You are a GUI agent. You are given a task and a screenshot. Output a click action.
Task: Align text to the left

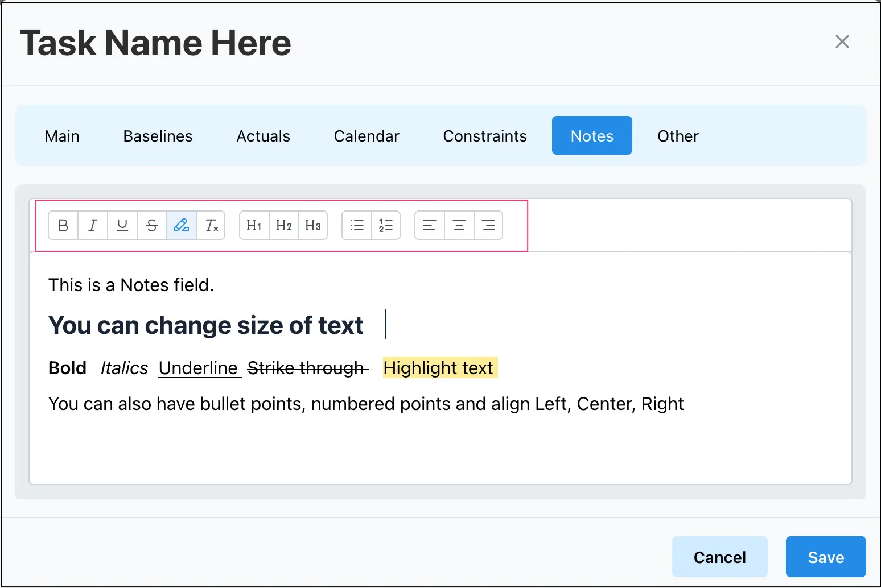[430, 225]
